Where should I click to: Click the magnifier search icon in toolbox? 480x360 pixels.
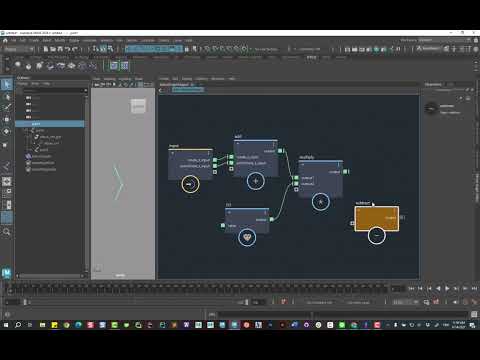pyautogui.click(x=7, y=231)
